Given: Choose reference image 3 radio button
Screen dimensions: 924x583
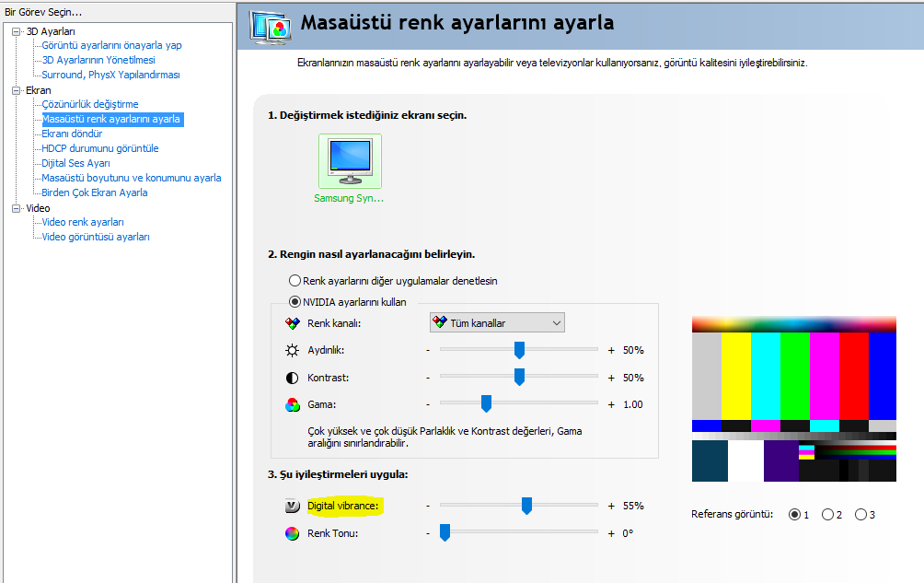Looking at the screenshot, I should (860, 515).
